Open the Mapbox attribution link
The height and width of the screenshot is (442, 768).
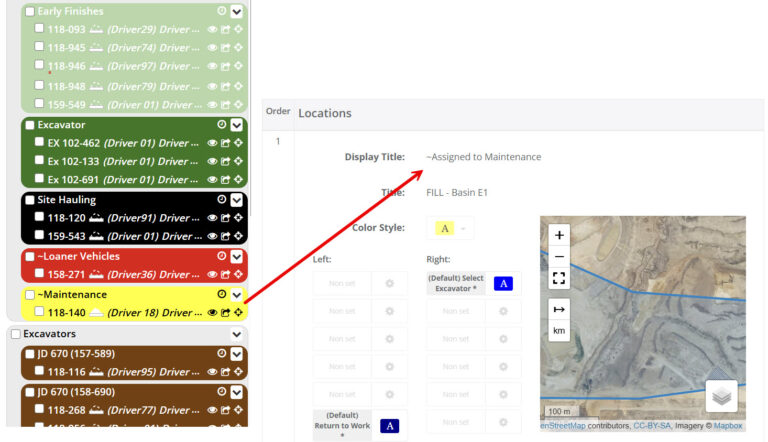click(x=728, y=426)
